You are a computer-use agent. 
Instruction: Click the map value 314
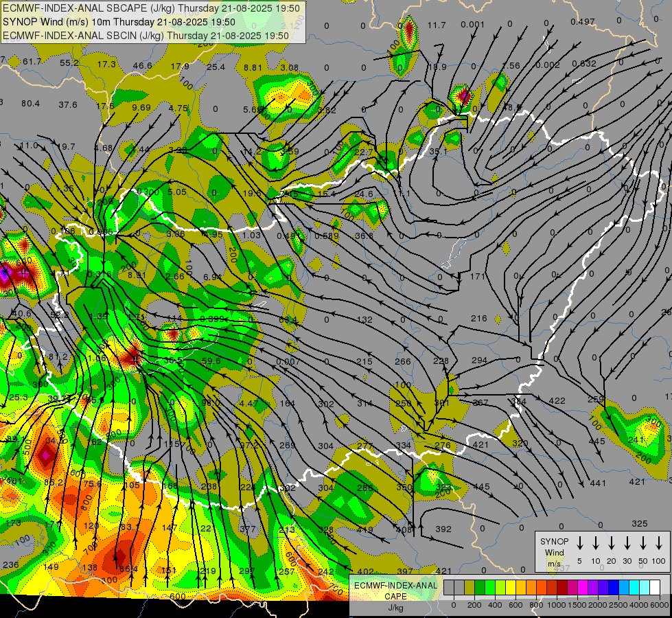coord(364,404)
